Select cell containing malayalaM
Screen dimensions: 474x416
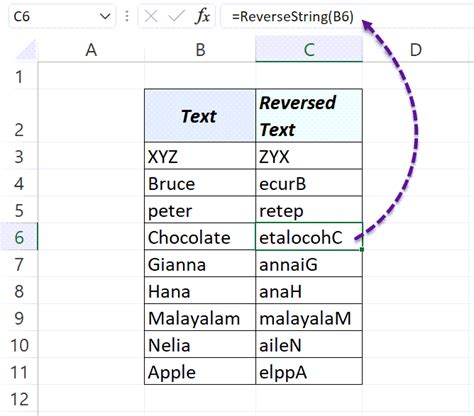click(309, 318)
